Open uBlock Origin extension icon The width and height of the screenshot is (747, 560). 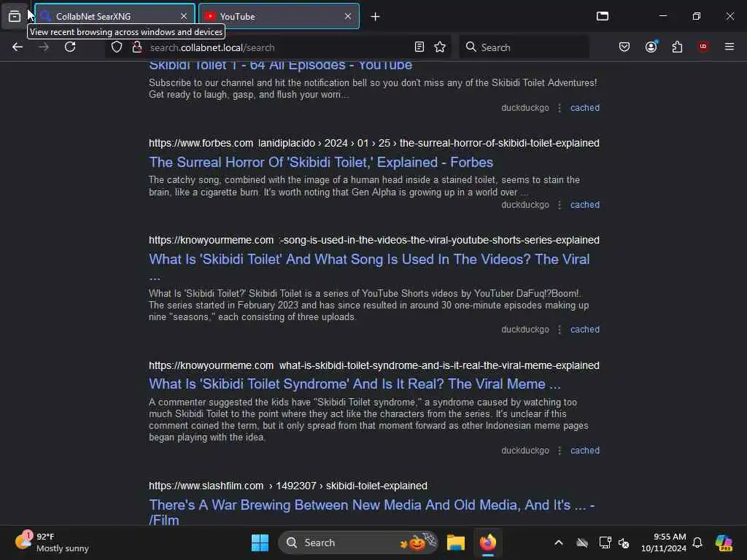click(x=703, y=47)
